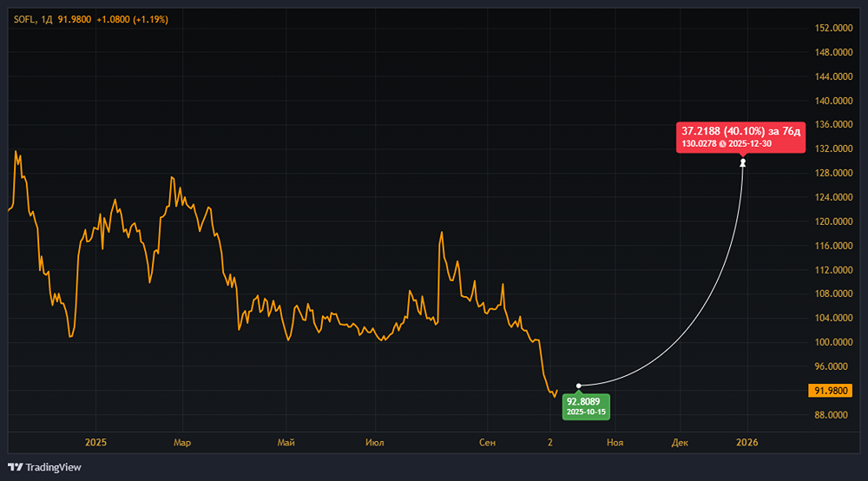Click the SOFL ticker symbol label
This screenshot has width=868, height=481.
coord(25,19)
